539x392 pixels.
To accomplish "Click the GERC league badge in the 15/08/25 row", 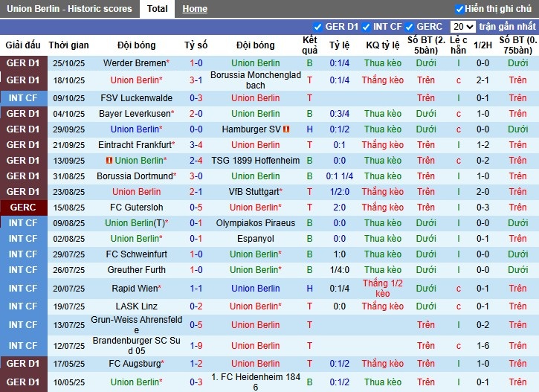I will [23, 208].
